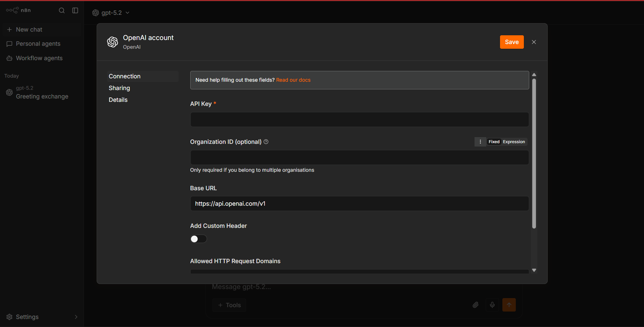The width and height of the screenshot is (644, 327).
Task: Click the Organization ID help icon
Action: point(266,142)
